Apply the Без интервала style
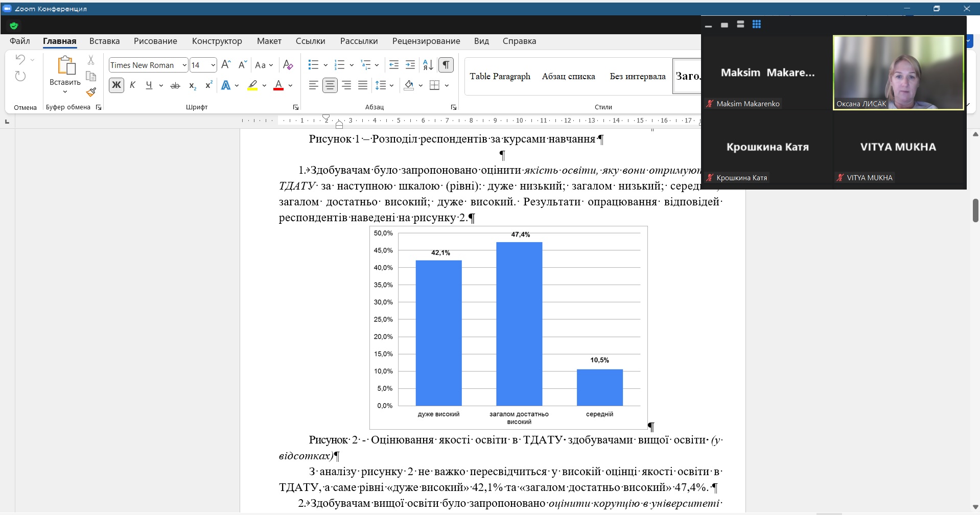Image resolution: width=980 pixels, height=515 pixels. [637, 77]
